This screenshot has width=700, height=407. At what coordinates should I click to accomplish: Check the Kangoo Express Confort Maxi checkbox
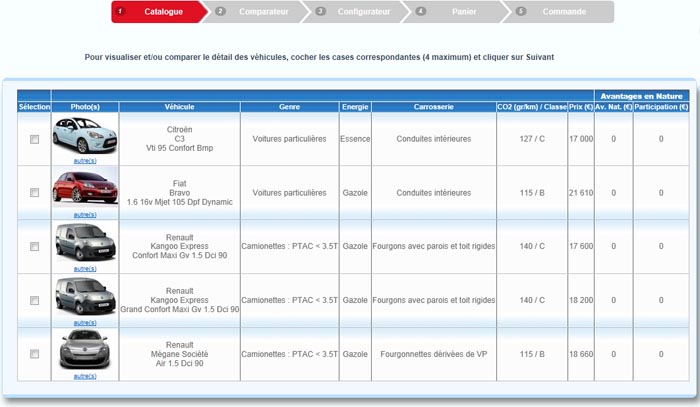tap(34, 246)
